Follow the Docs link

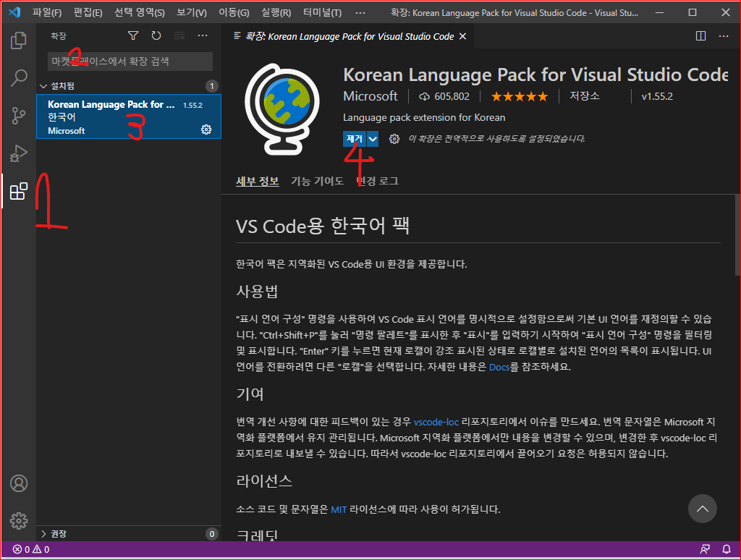tap(499, 367)
